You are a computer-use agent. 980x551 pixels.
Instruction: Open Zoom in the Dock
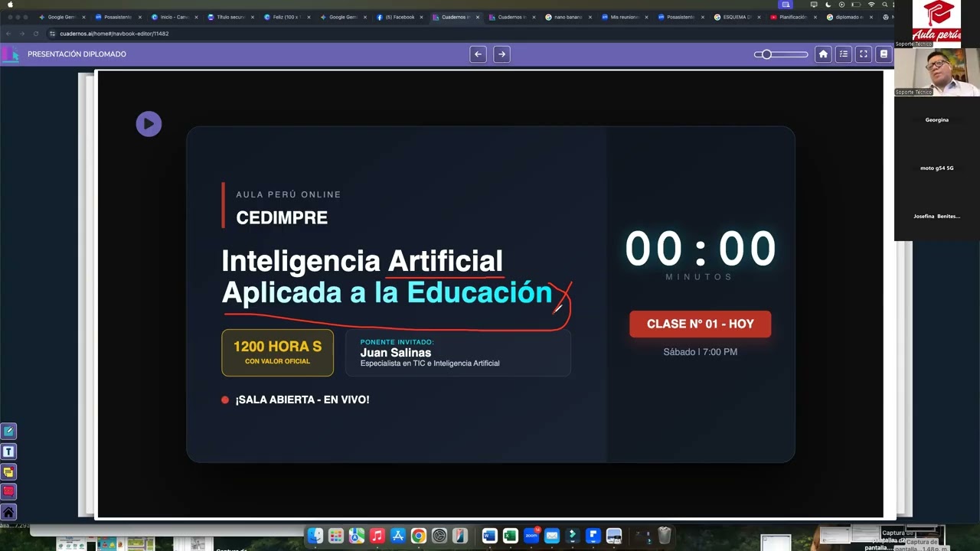click(531, 536)
